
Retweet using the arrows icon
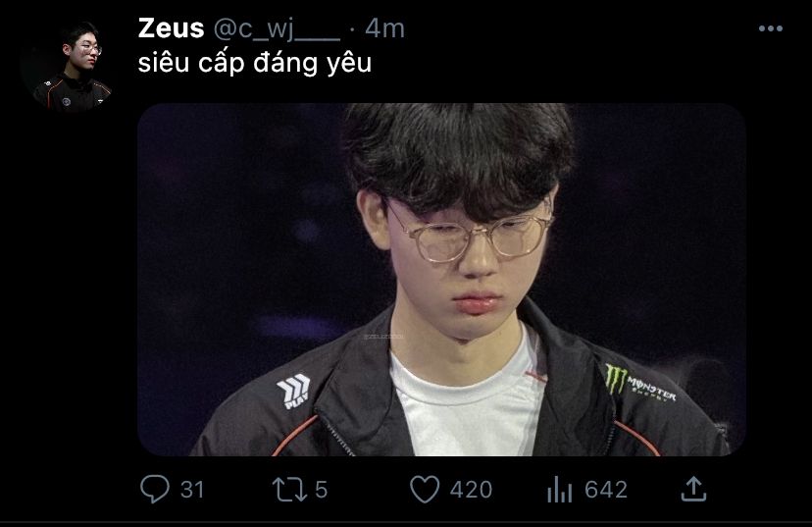[x=289, y=490]
